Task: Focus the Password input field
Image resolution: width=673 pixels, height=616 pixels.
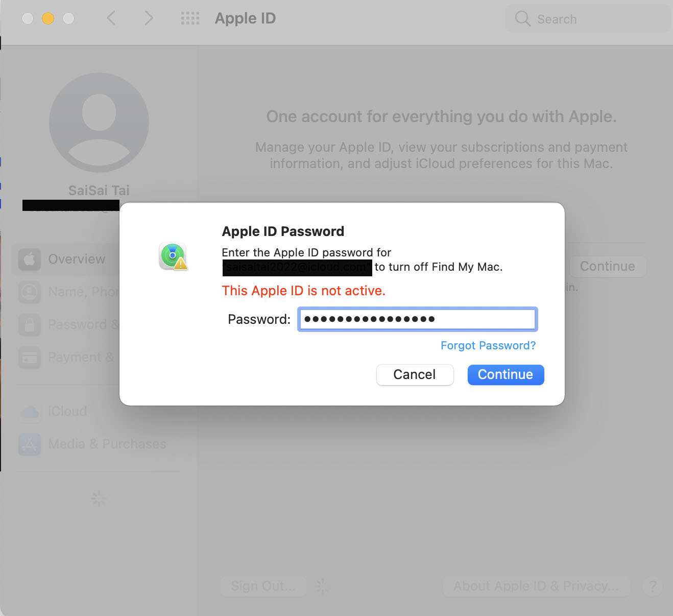Action: (417, 319)
